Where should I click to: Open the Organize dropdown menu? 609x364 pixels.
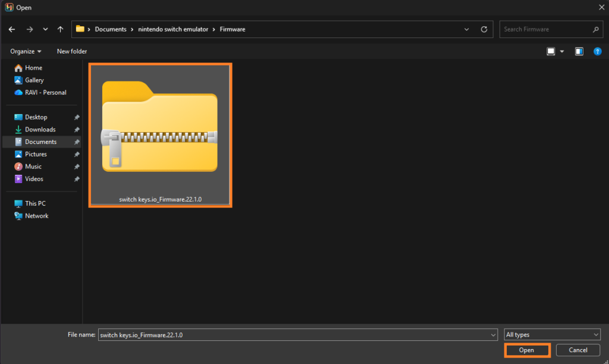click(24, 51)
